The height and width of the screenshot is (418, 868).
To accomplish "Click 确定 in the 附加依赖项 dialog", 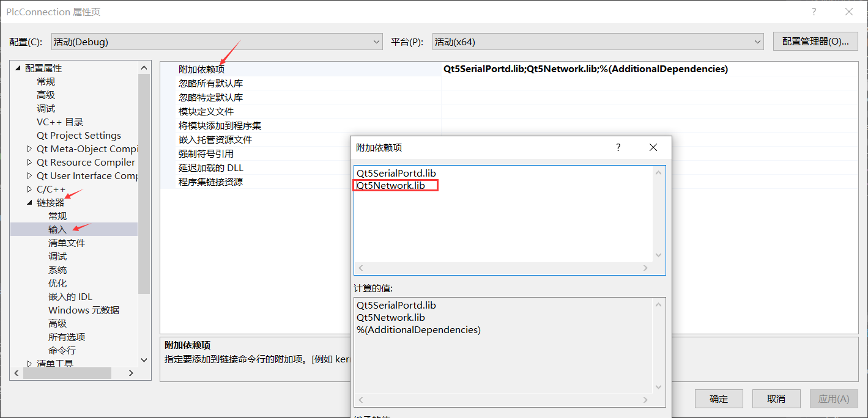I will pos(718,398).
